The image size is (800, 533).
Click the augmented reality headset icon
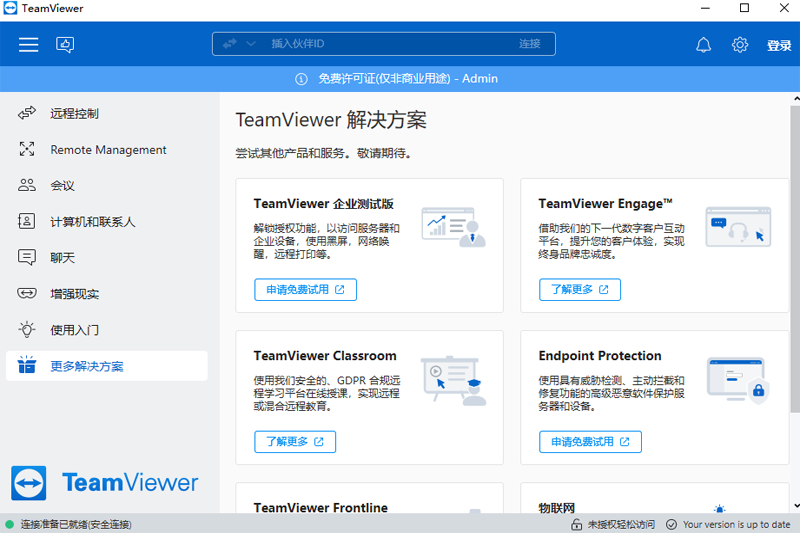pyautogui.click(x=27, y=293)
